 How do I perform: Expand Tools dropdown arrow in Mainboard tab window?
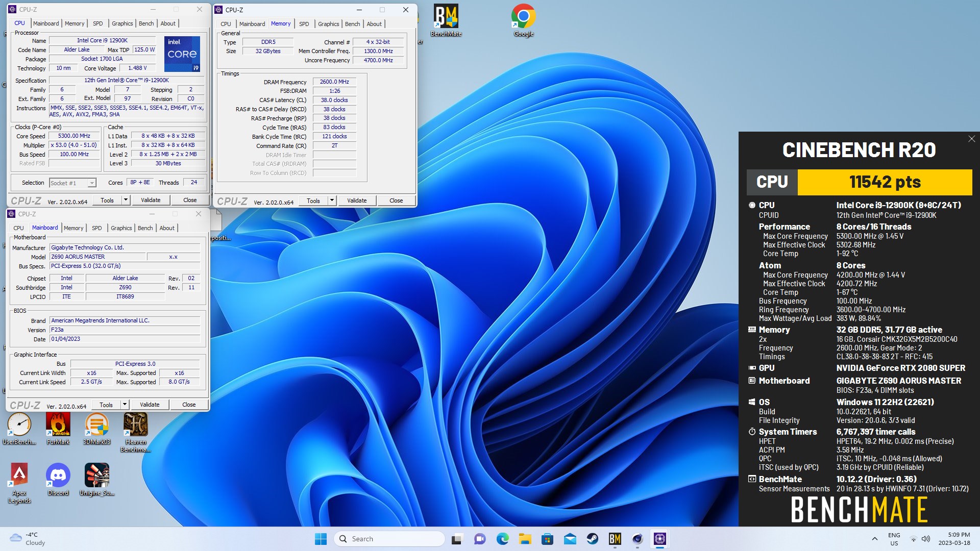tap(125, 405)
